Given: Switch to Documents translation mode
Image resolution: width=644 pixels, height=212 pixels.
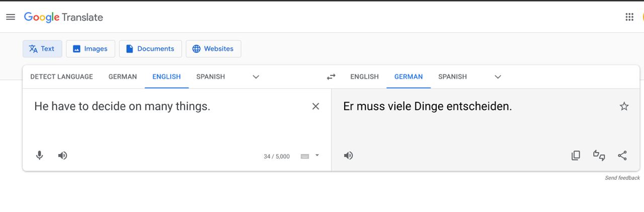Looking at the screenshot, I should (150, 49).
